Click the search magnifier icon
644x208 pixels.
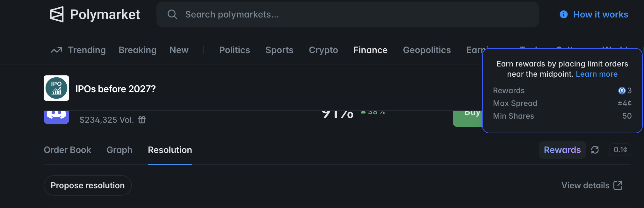pyautogui.click(x=172, y=14)
